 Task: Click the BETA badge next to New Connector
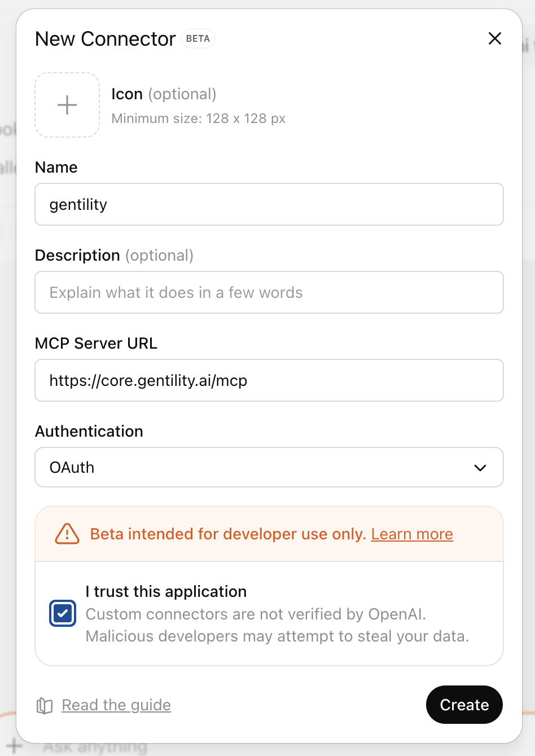point(198,38)
